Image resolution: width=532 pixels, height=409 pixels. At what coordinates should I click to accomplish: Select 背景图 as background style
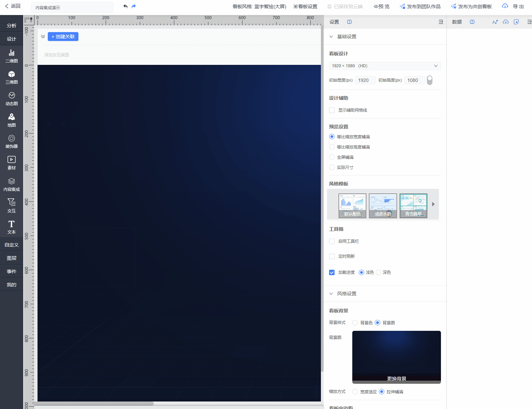pos(378,323)
